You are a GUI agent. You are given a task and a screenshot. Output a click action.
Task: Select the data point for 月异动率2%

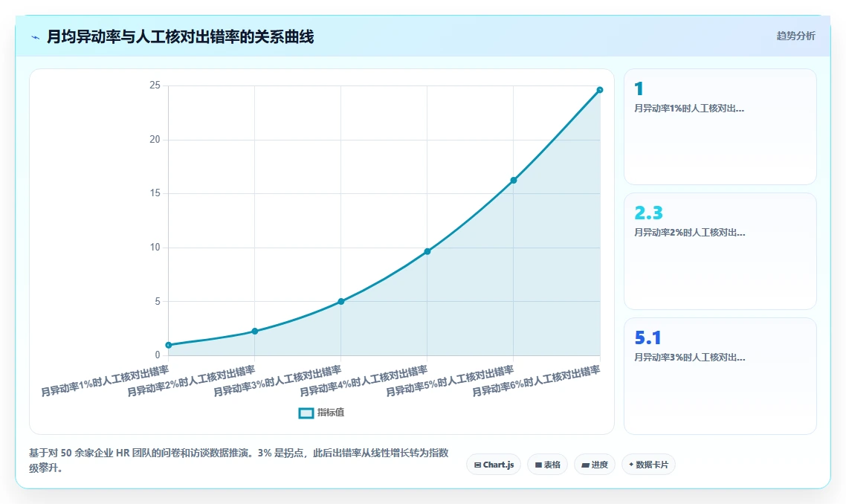[x=255, y=331]
